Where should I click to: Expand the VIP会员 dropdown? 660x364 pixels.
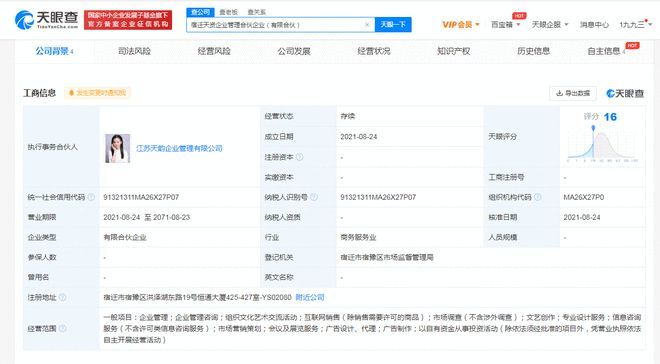(461, 25)
